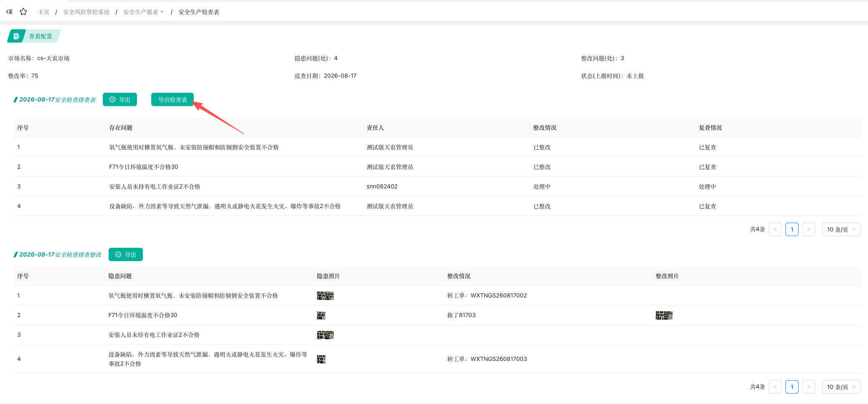Open rectification photo for F71 row
The width and height of the screenshot is (868, 404).
(x=664, y=315)
